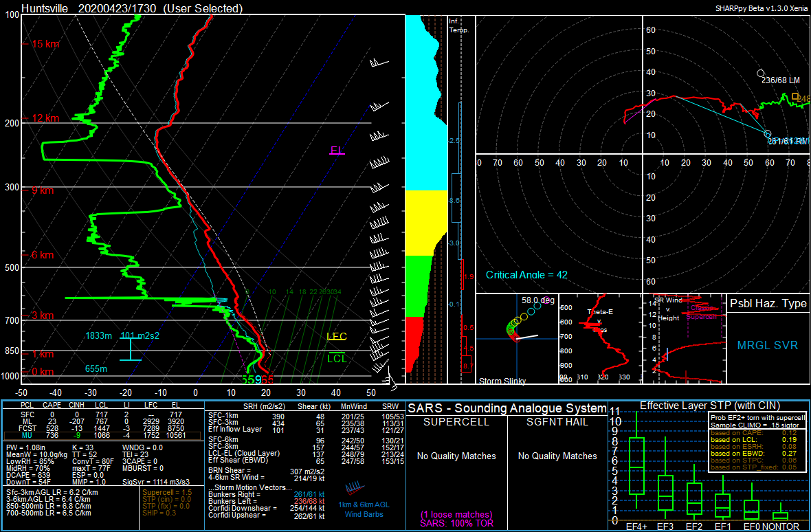Click the Bunkers Left 236/68 kt value
The image size is (811, 532).
pos(310,502)
